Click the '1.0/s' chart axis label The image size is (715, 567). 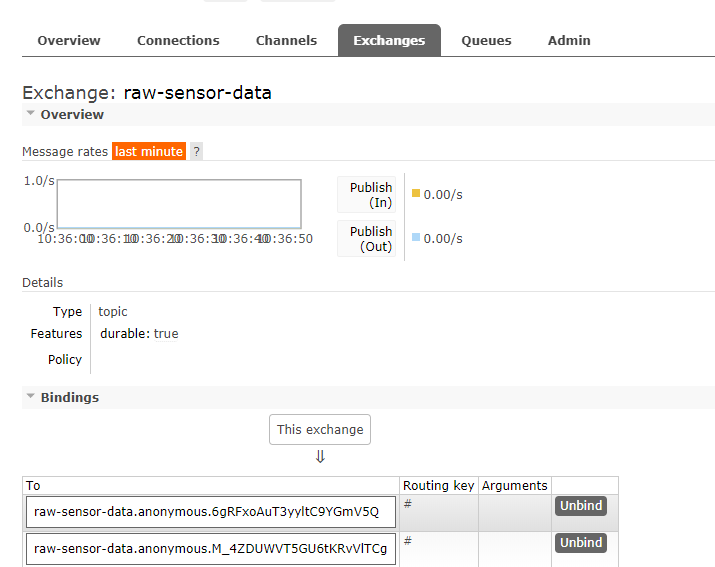(x=39, y=181)
